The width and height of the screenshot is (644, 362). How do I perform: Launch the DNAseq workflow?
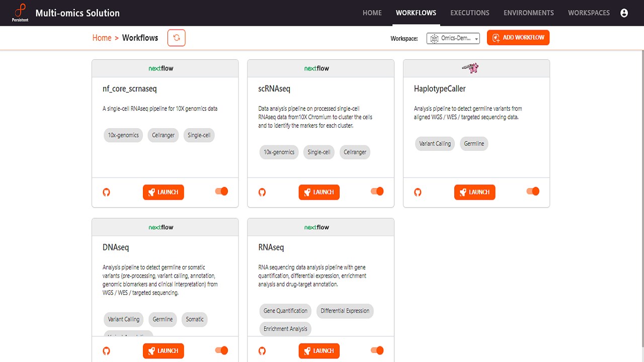click(164, 351)
